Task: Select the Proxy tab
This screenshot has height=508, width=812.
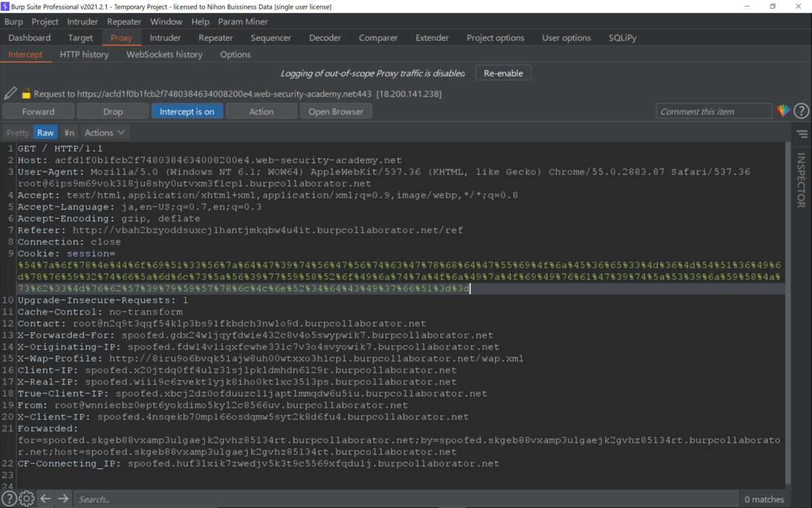Action: click(x=121, y=38)
